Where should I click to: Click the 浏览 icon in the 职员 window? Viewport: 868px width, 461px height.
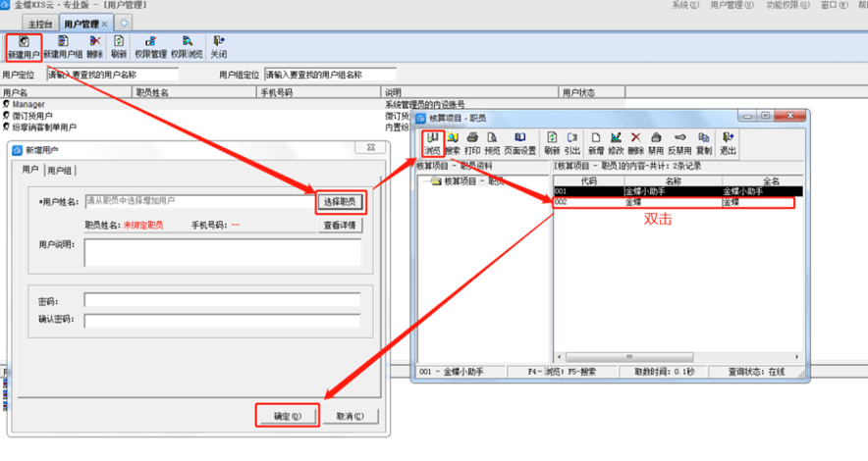432,144
